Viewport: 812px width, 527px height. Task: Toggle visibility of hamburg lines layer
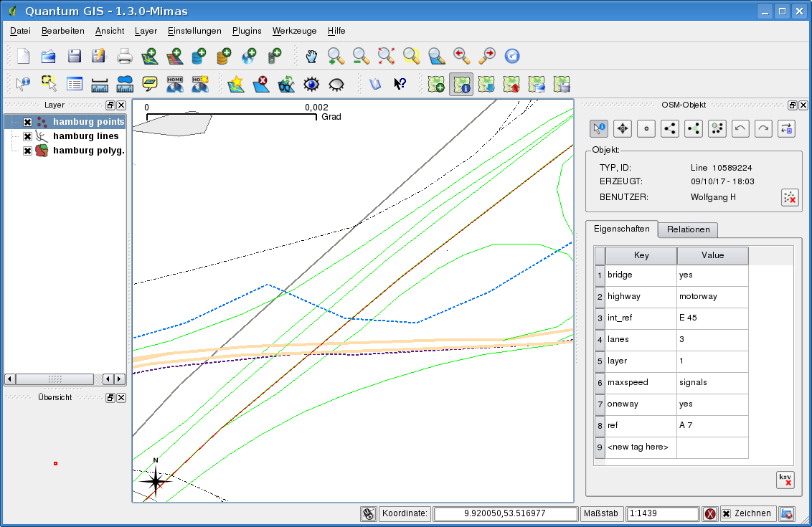(x=27, y=136)
